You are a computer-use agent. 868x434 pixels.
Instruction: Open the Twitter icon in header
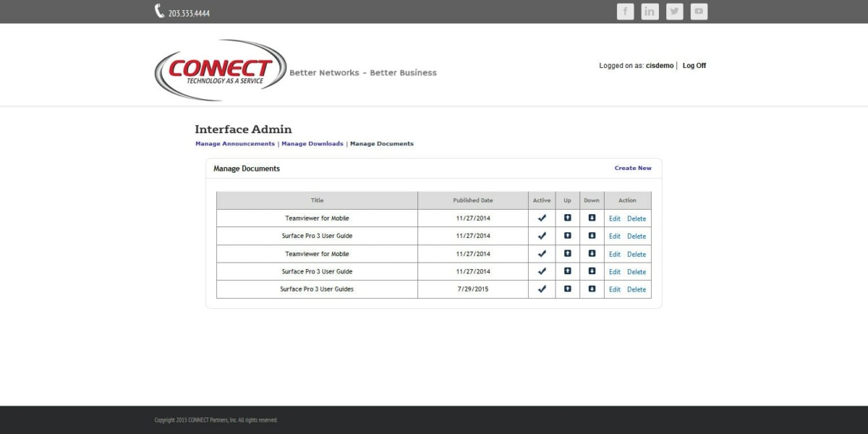point(674,12)
